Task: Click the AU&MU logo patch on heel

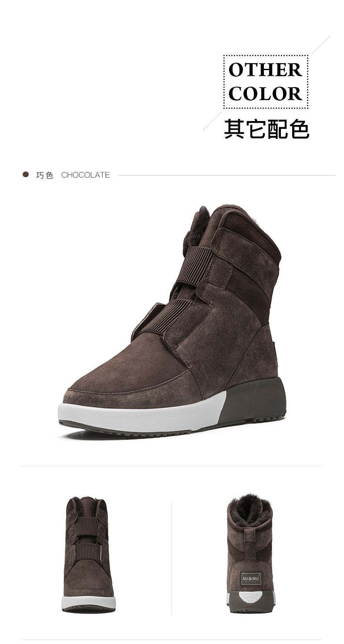Action: pos(251,578)
